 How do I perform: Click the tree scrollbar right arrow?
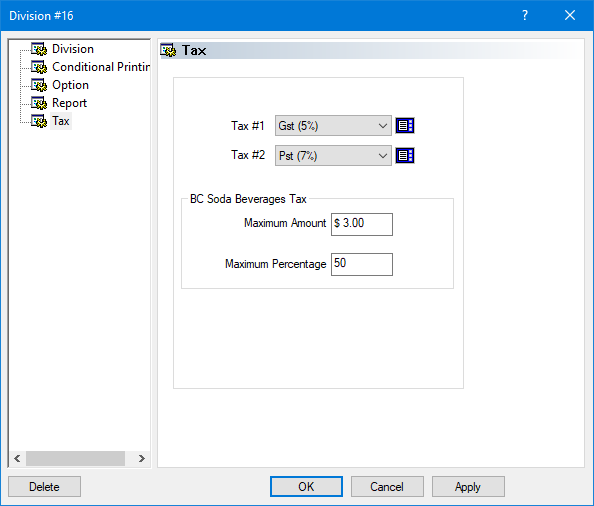coord(141,459)
